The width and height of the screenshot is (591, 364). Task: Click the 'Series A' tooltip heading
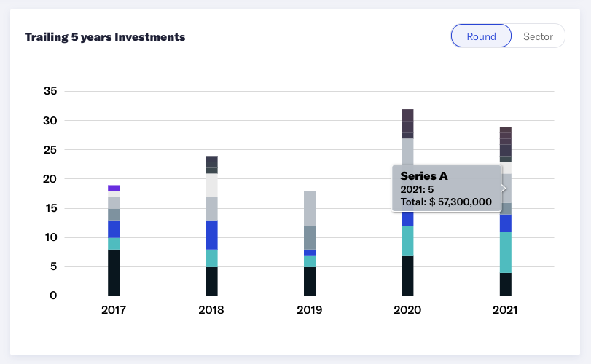pyautogui.click(x=424, y=175)
